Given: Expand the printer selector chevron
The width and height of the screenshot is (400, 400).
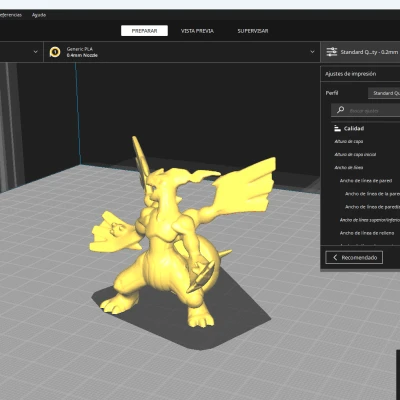Looking at the screenshot, I should pyautogui.click(x=36, y=52).
